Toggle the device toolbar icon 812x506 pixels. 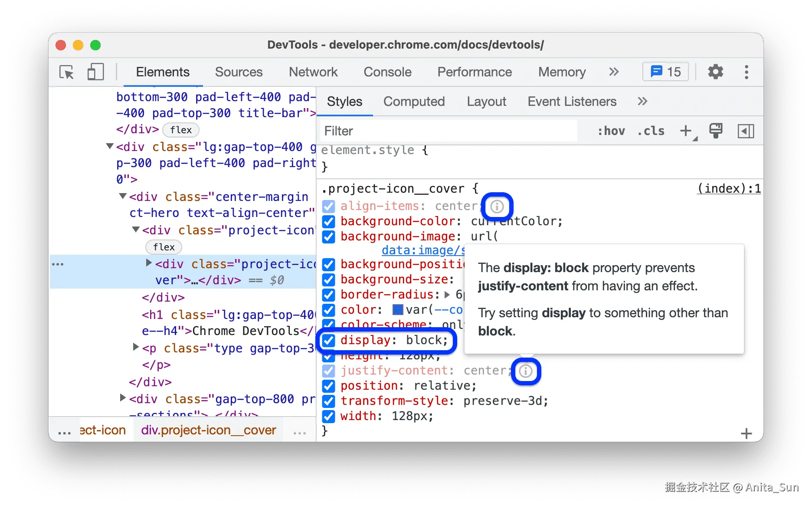pyautogui.click(x=95, y=72)
